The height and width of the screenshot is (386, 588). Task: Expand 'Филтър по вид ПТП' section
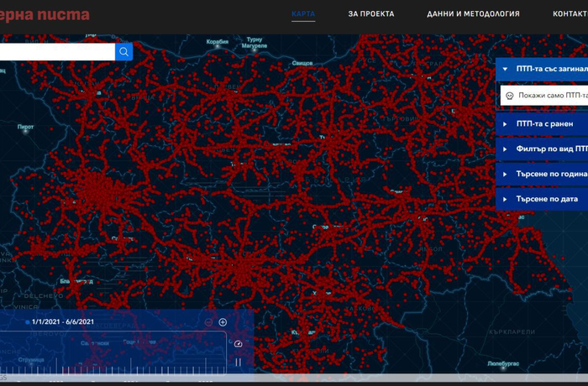click(542, 149)
